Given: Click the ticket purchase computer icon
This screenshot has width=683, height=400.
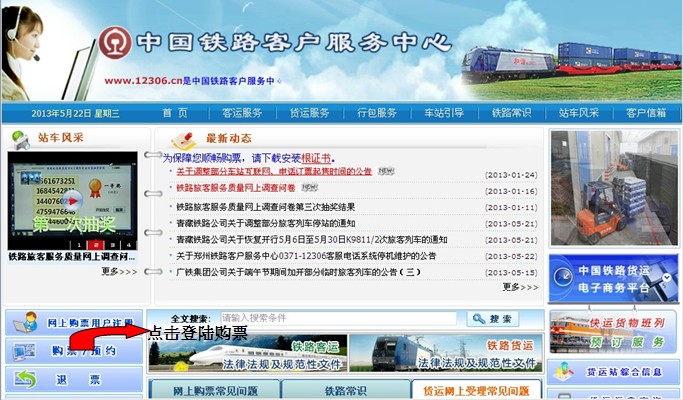Looking at the screenshot, I should tap(24, 351).
